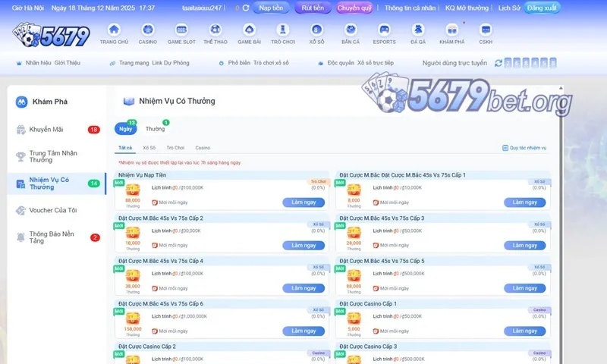
Task: Click the Đặt Cược Casino Cấp 2 title
Action: [147, 347]
